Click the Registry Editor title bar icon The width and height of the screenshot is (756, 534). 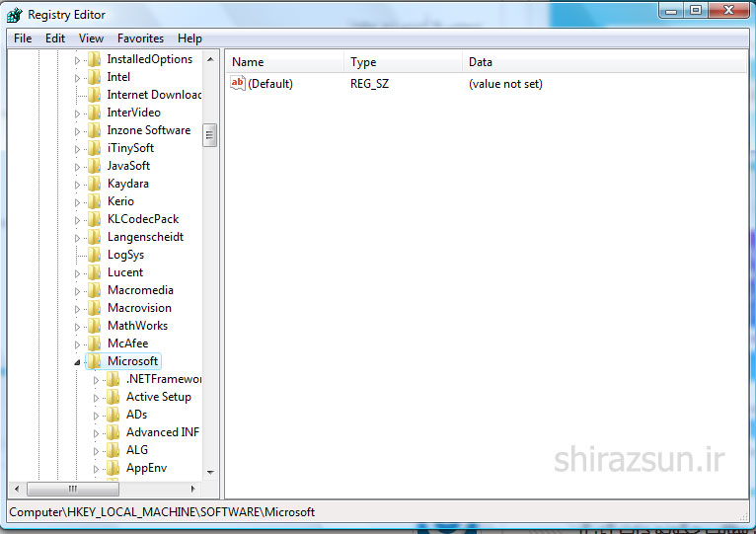[x=15, y=15]
